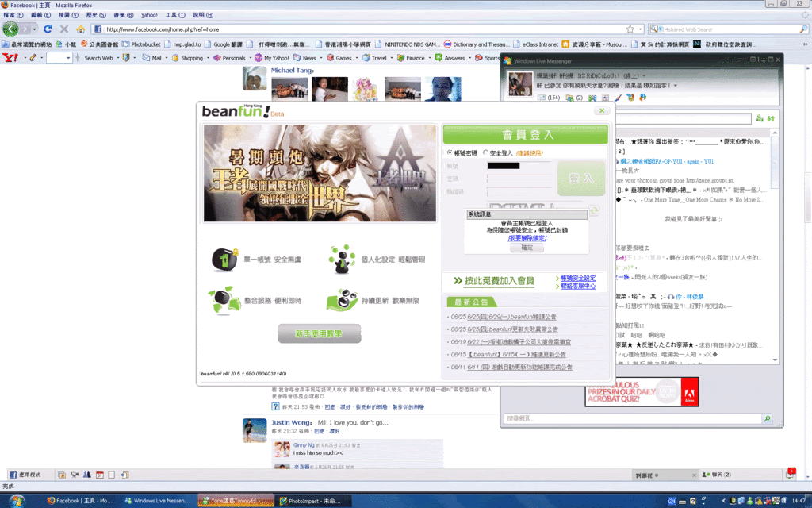Image resolution: width=812 pixels, height=508 pixels.
Task: Open Yahoo Mail from the toolbar
Action: point(151,57)
